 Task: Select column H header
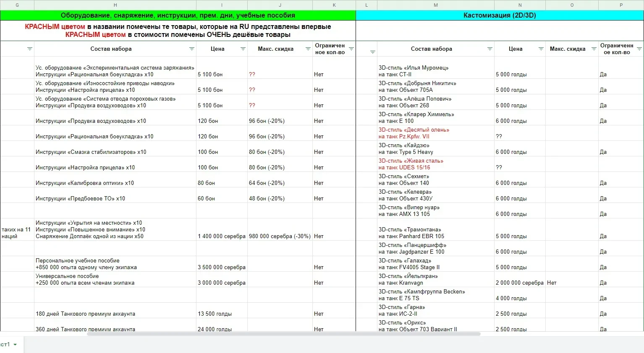click(x=115, y=5)
